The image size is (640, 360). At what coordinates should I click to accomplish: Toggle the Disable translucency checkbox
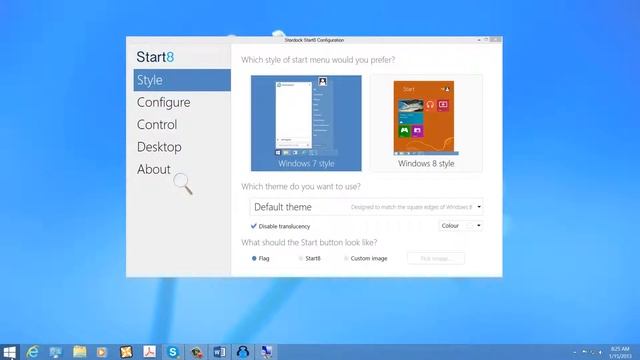pos(254,226)
